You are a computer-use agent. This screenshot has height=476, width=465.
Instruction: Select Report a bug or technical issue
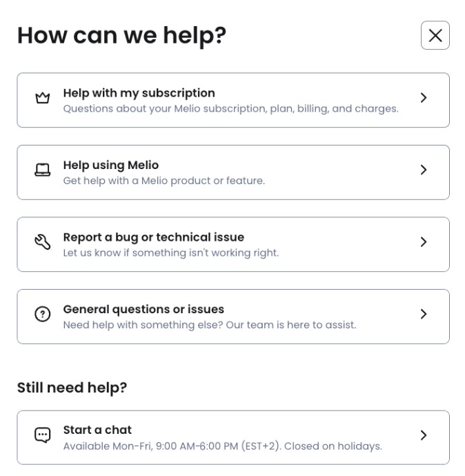154,237
